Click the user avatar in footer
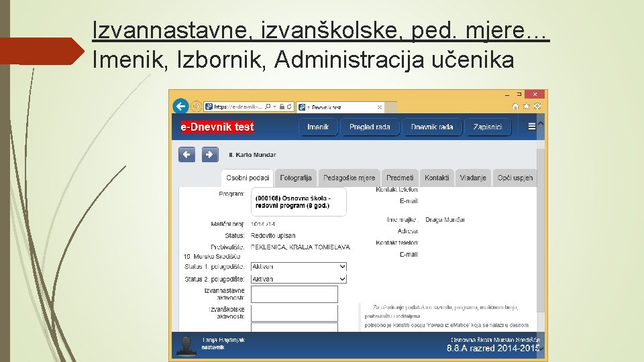 click(x=186, y=346)
